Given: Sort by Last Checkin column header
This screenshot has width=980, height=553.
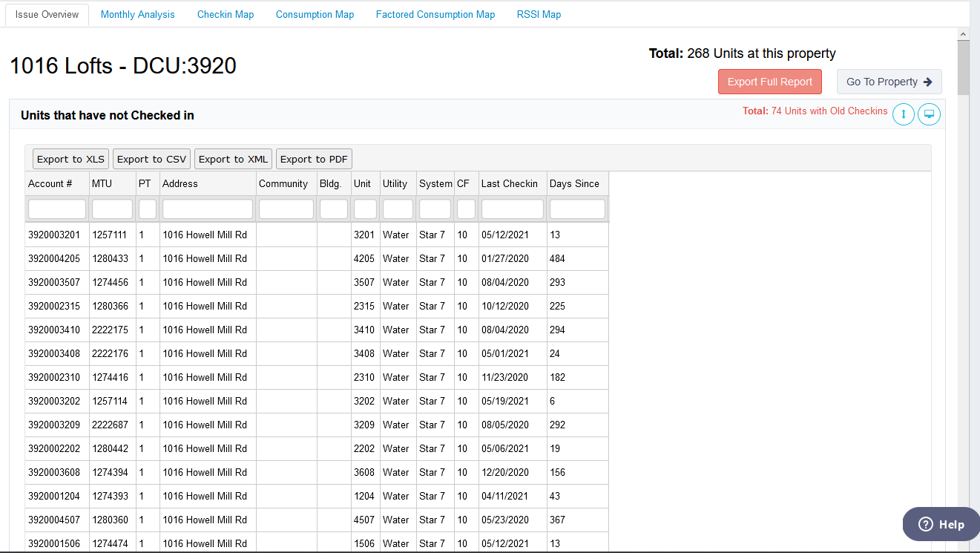Looking at the screenshot, I should coord(509,183).
